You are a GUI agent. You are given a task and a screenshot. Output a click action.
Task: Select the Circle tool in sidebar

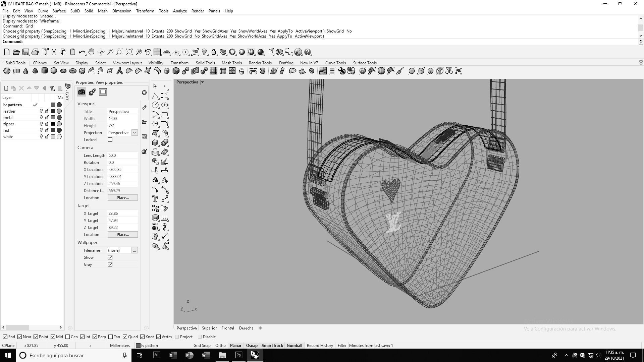point(155,105)
